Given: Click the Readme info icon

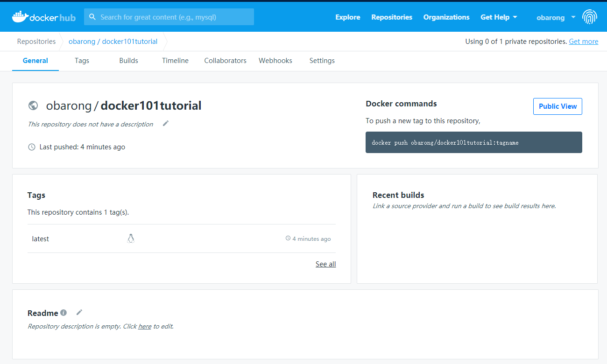Looking at the screenshot, I should [x=64, y=313].
